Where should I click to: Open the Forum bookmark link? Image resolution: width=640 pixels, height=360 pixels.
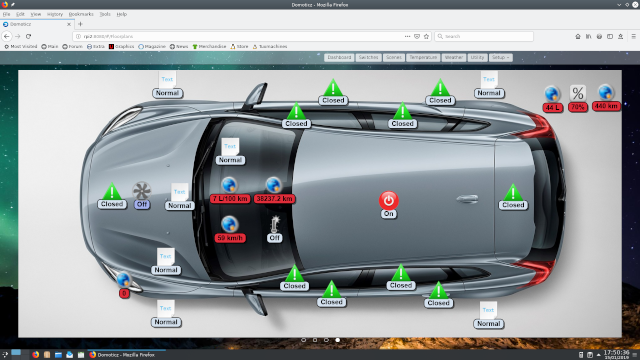click(x=72, y=47)
